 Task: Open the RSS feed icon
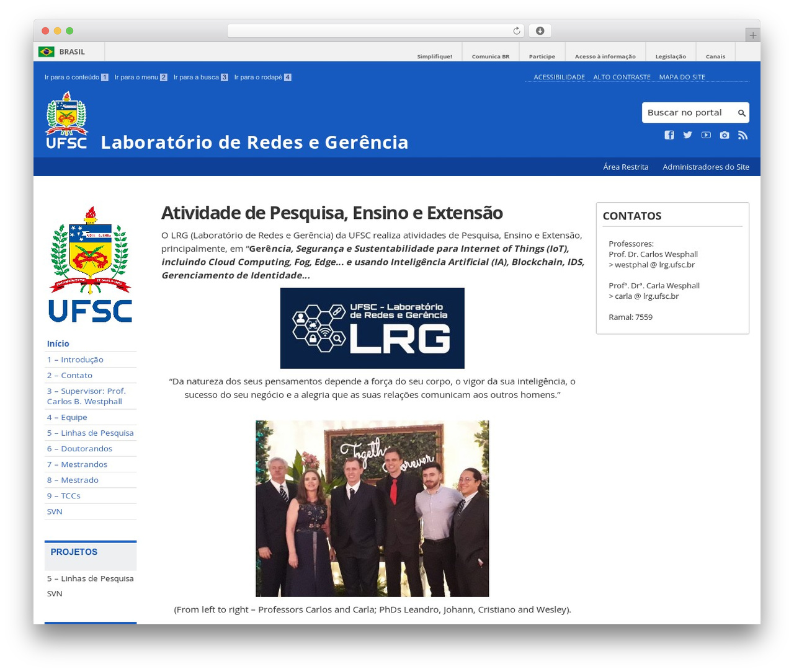(743, 135)
